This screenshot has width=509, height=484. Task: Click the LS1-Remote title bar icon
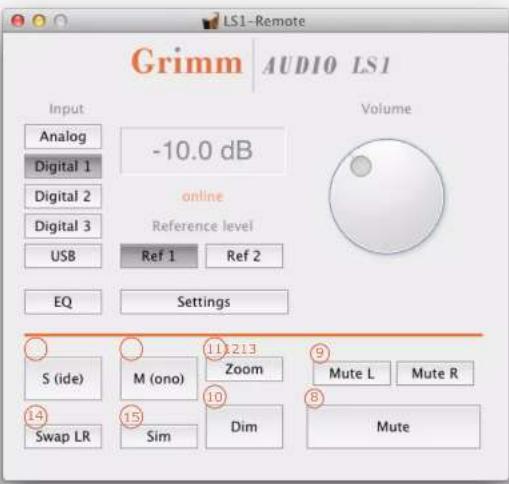[211, 21]
